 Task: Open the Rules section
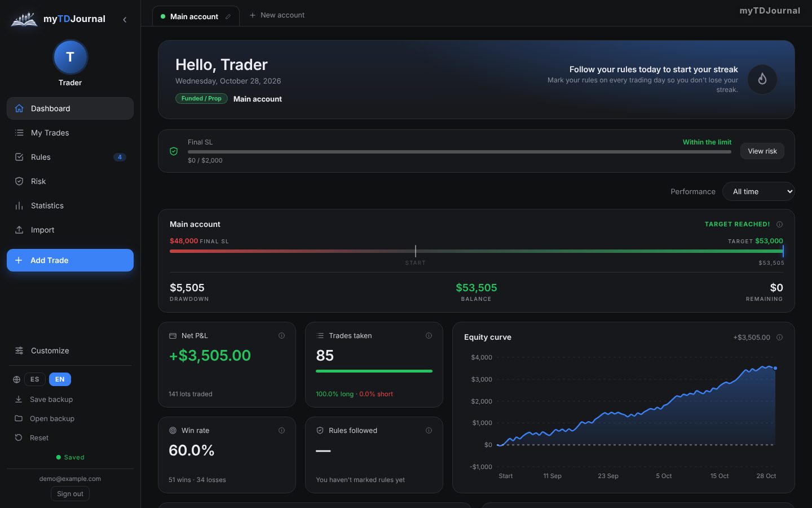(70, 157)
